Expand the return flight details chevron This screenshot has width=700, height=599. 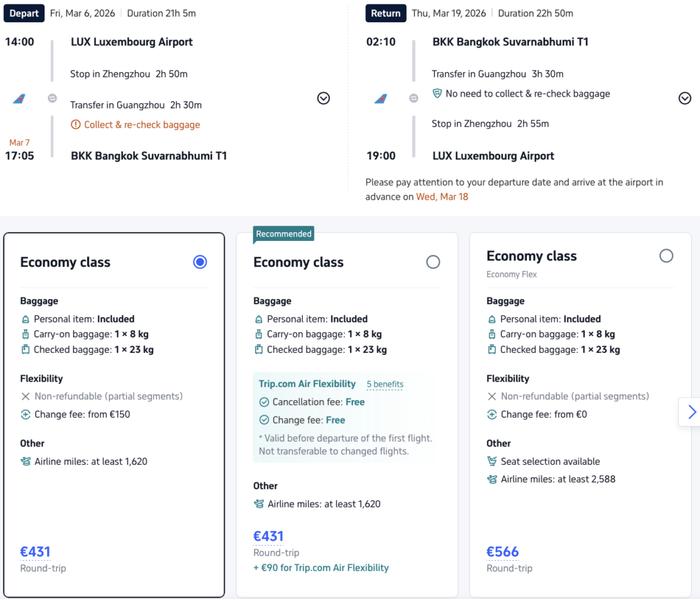click(685, 99)
